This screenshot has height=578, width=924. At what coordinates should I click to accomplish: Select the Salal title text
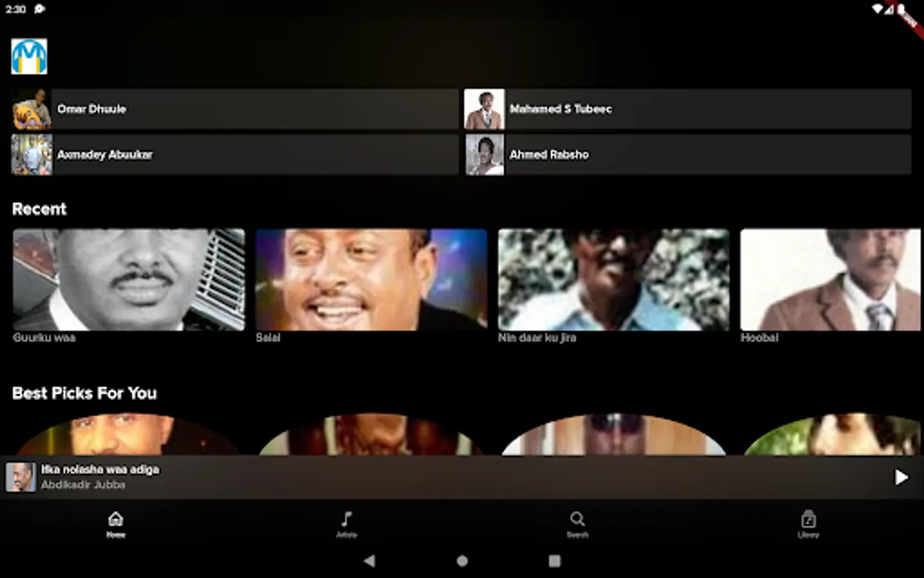click(x=268, y=338)
